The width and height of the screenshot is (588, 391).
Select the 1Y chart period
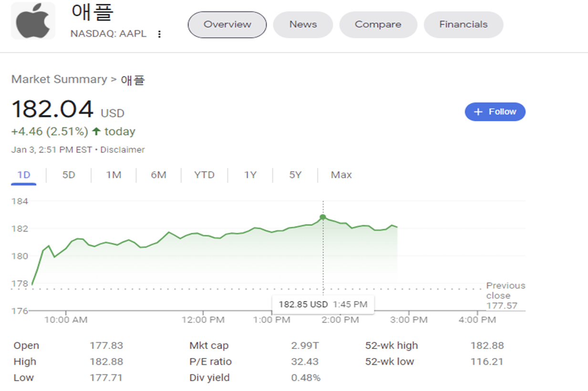[x=249, y=175]
